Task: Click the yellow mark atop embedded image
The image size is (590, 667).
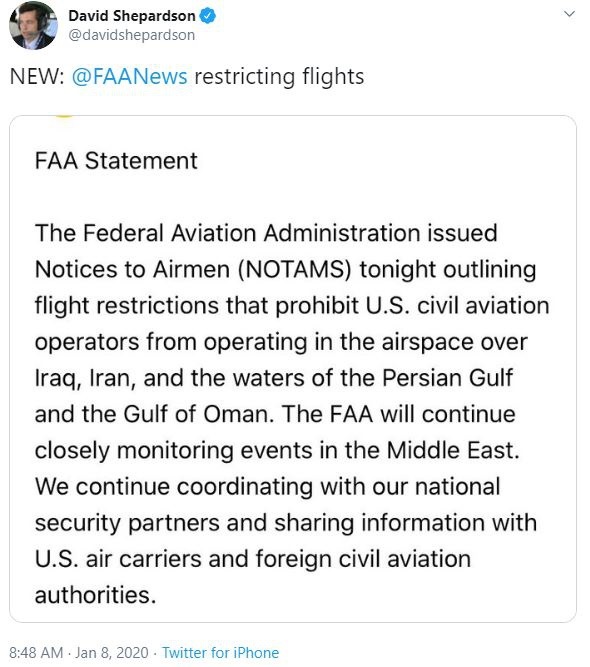Action: pyautogui.click(x=64, y=117)
